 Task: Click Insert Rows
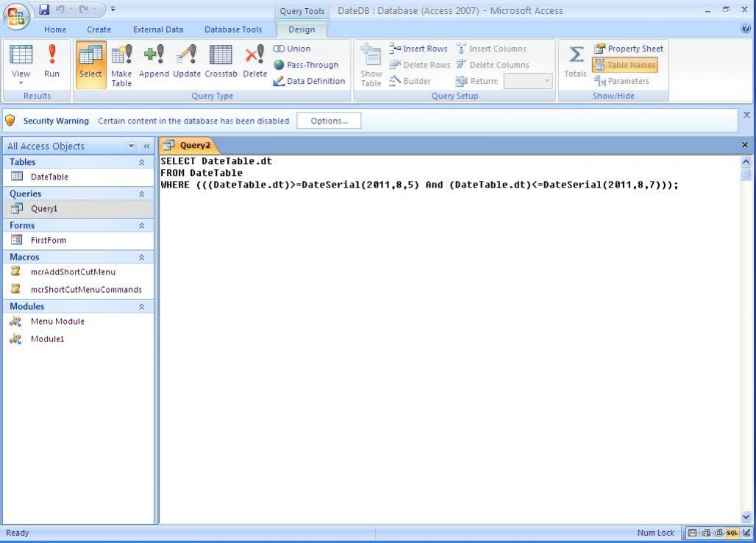(418, 49)
